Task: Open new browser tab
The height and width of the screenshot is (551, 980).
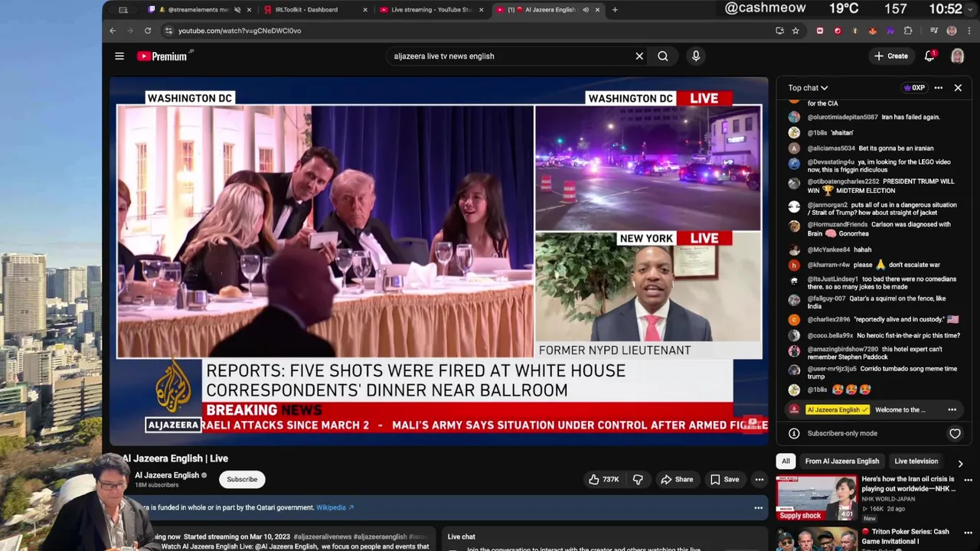Action: [615, 10]
